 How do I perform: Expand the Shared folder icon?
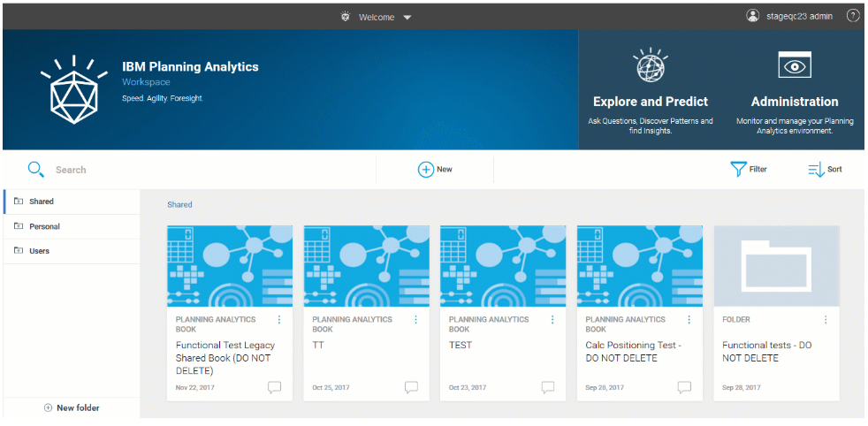click(x=19, y=202)
